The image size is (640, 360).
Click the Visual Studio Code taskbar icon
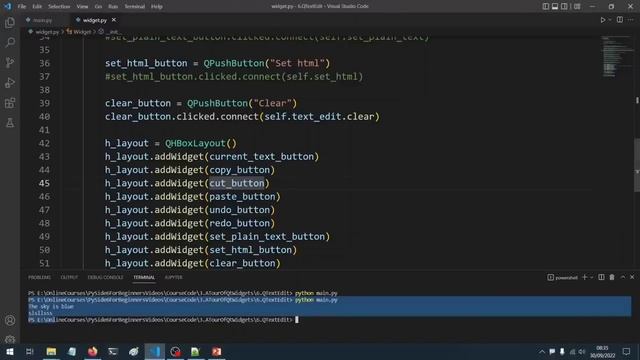pos(155,351)
